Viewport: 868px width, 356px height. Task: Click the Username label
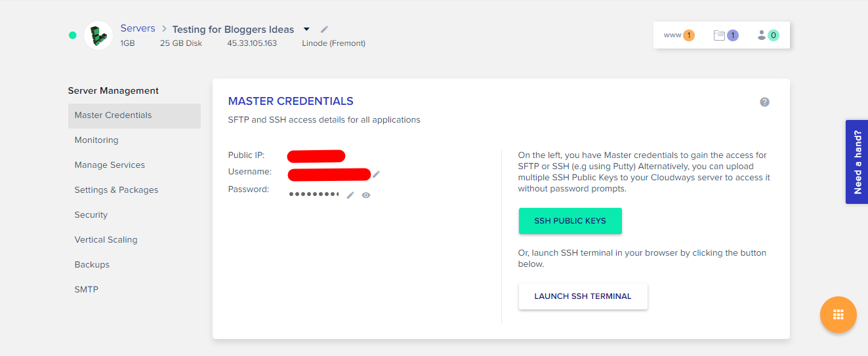pyautogui.click(x=250, y=172)
